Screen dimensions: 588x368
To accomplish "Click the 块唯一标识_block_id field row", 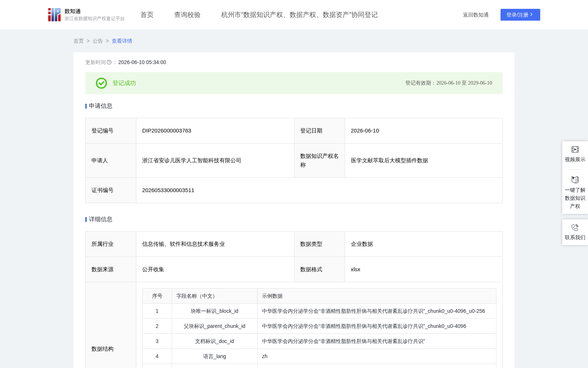I will click(319, 311).
